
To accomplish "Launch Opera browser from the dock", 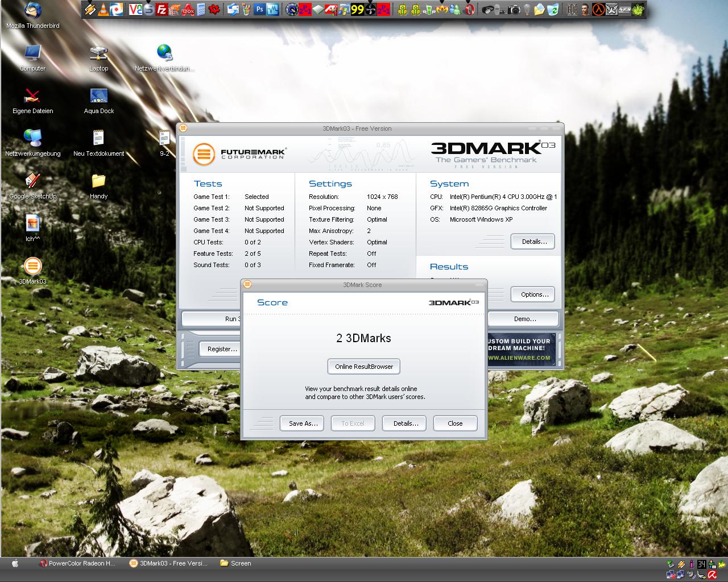I will coord(469,10).
